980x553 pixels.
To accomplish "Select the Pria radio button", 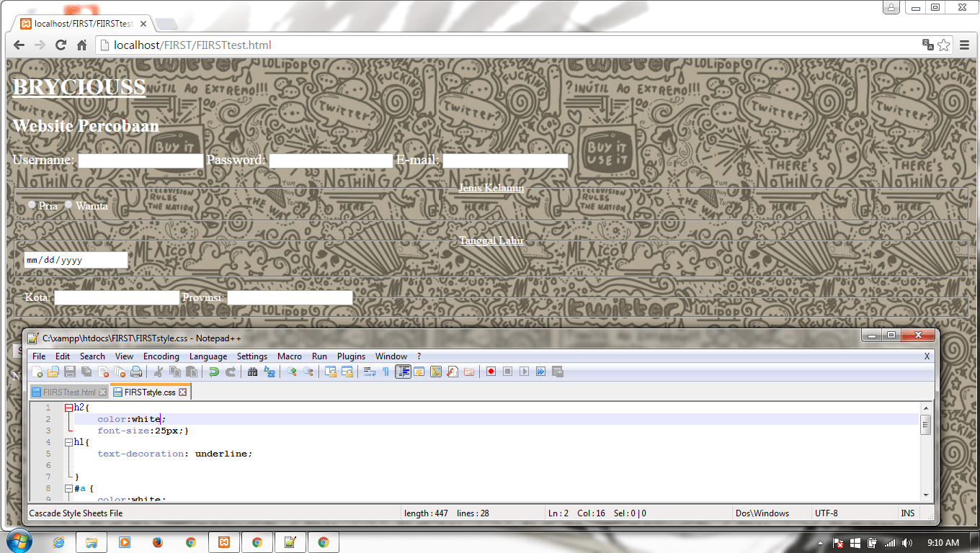I will point(32,204).
